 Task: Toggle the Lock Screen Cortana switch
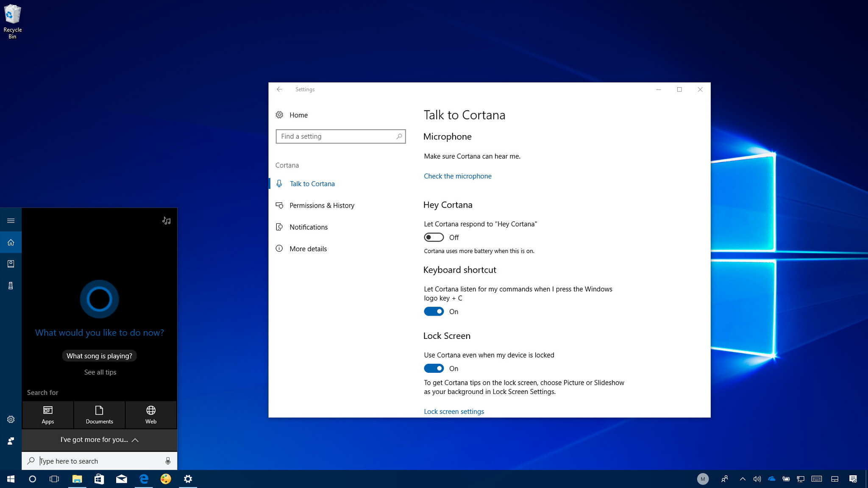tap(434, 368)
